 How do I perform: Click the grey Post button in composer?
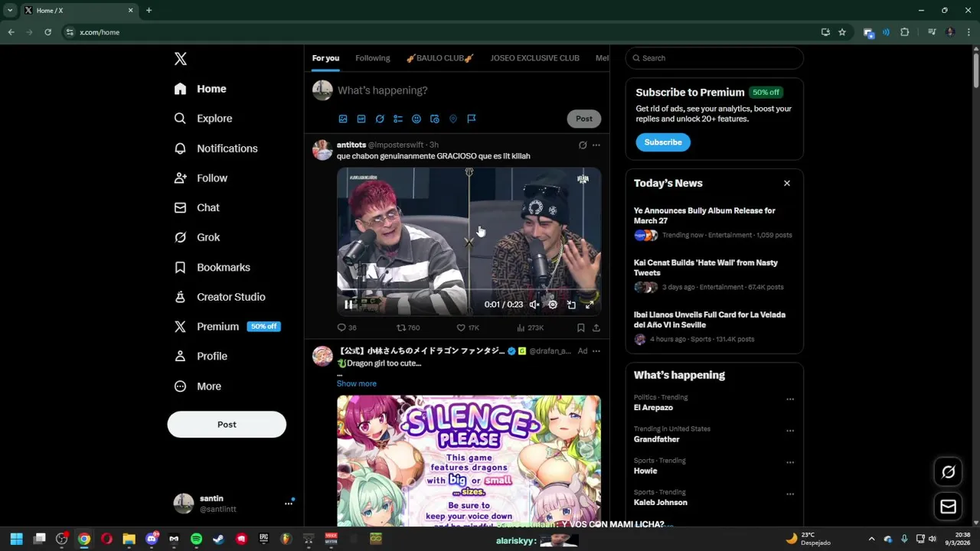pos(584,119)
